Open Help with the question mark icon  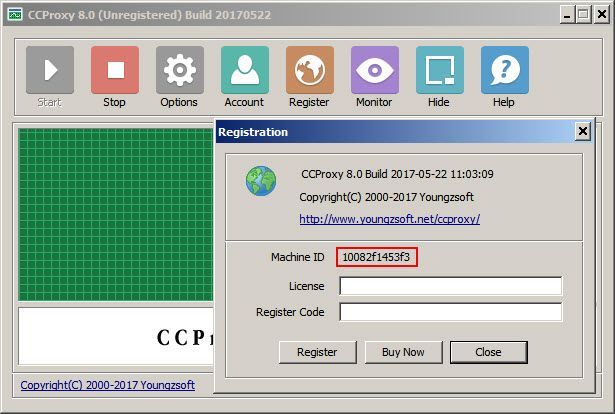point(505,70)
